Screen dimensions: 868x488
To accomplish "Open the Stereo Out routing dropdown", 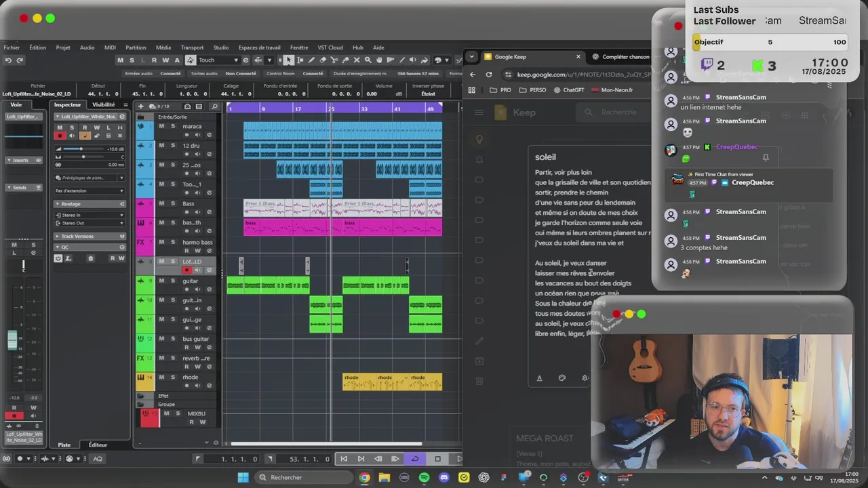I will (90, 223).
